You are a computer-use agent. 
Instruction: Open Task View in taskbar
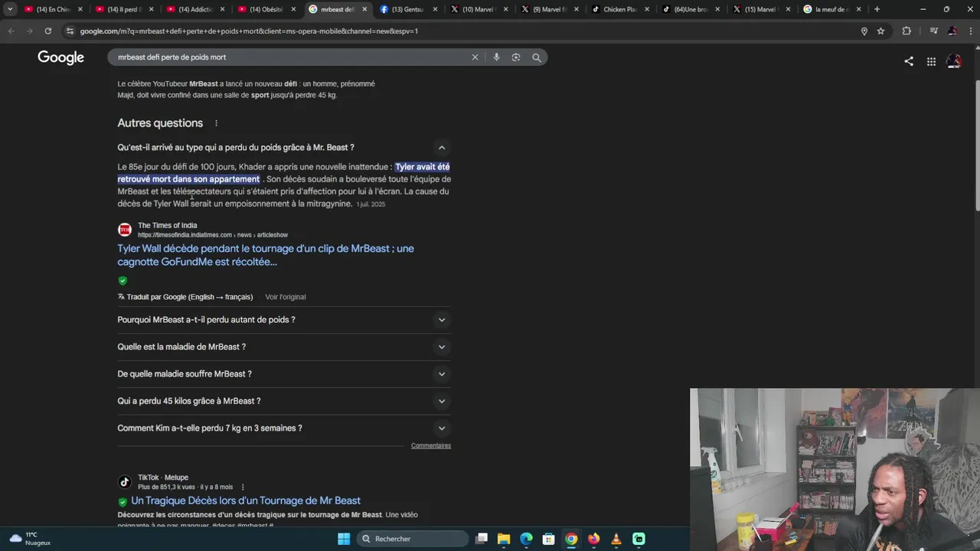pyautogui.click(x=482, y=539)
